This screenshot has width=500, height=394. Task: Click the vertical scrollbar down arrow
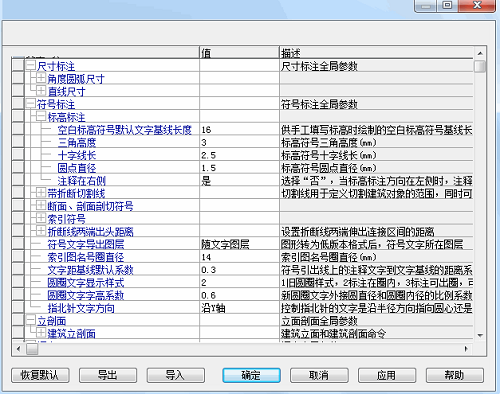[480, 335]
